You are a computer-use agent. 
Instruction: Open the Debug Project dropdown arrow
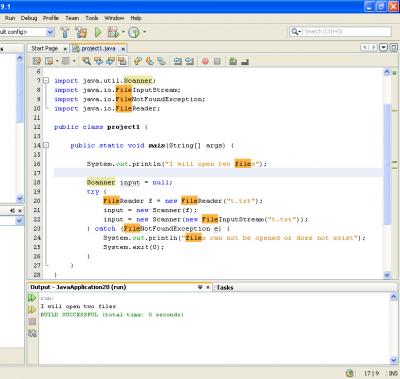click(123, 32)
